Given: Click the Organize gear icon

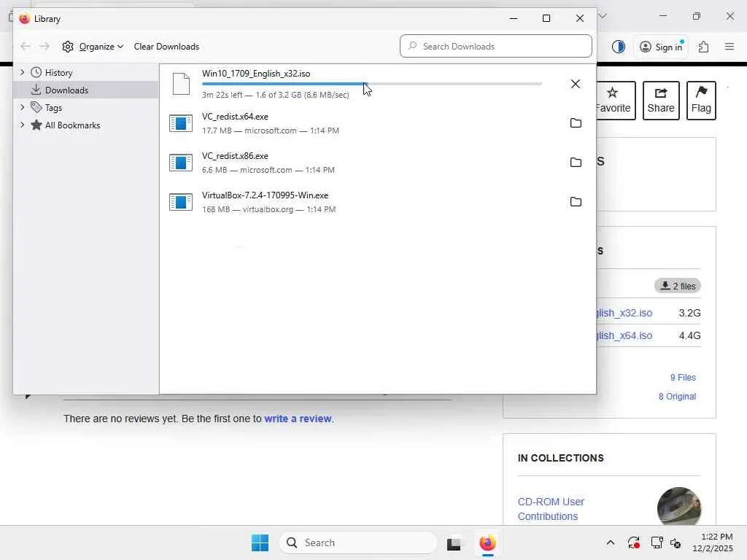Looking at the screenshot, I should point(68,46).
